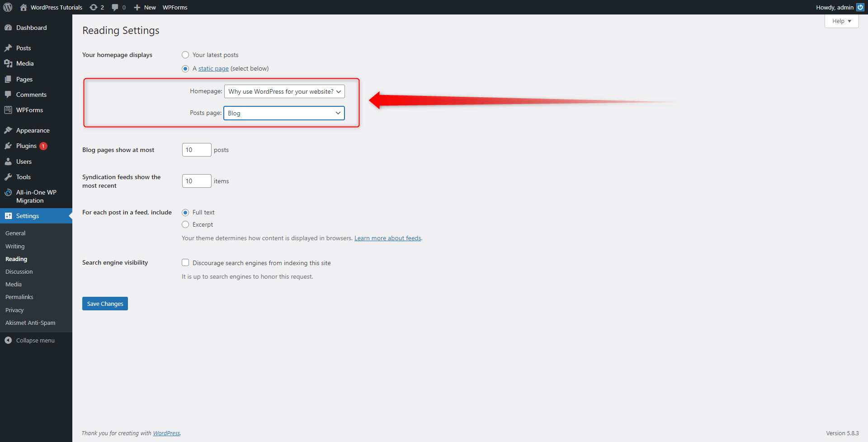This screenshot has height=442, width=868.
Task: Open the Writing settings submenu item
Action: [x=15, y=246]
